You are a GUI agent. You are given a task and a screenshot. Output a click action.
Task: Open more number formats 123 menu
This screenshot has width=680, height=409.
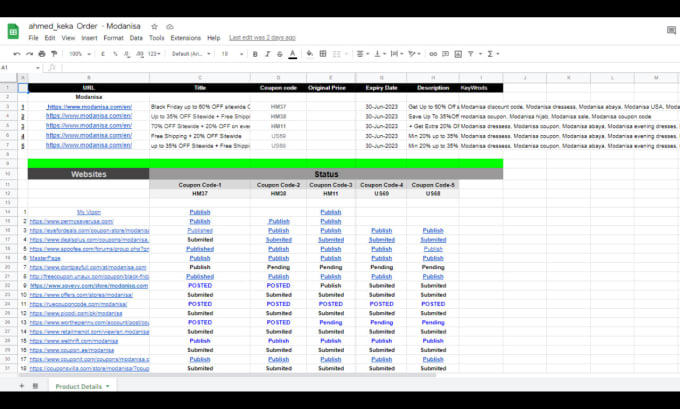point(154,54)
